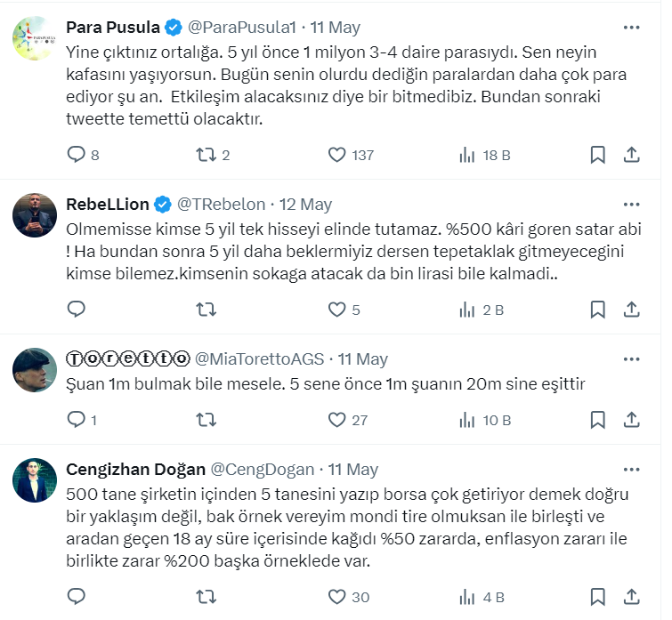Screen dimensions: 672x620
Task: View analytics of Para Pusula's tweet
Action: [x=466, y=155]
